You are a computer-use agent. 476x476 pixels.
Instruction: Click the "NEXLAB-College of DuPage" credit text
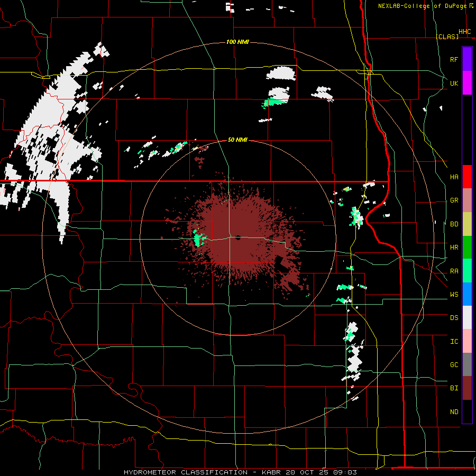click(x=422, y=6)
